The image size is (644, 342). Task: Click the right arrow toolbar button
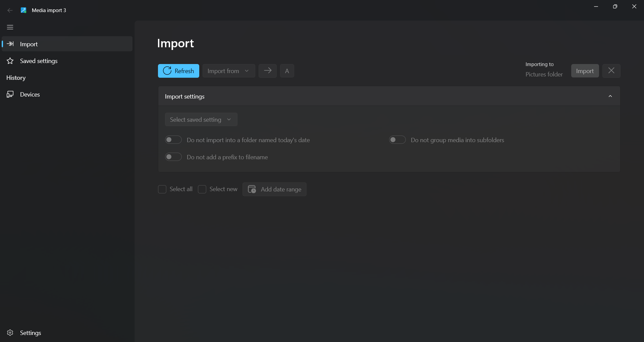tap(268, 71)
